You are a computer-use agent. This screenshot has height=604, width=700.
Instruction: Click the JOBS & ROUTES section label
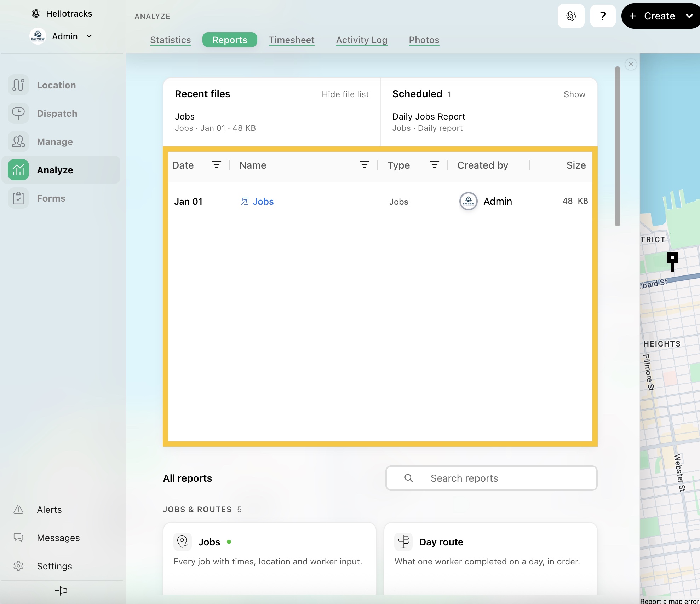(x=197, y=509)
